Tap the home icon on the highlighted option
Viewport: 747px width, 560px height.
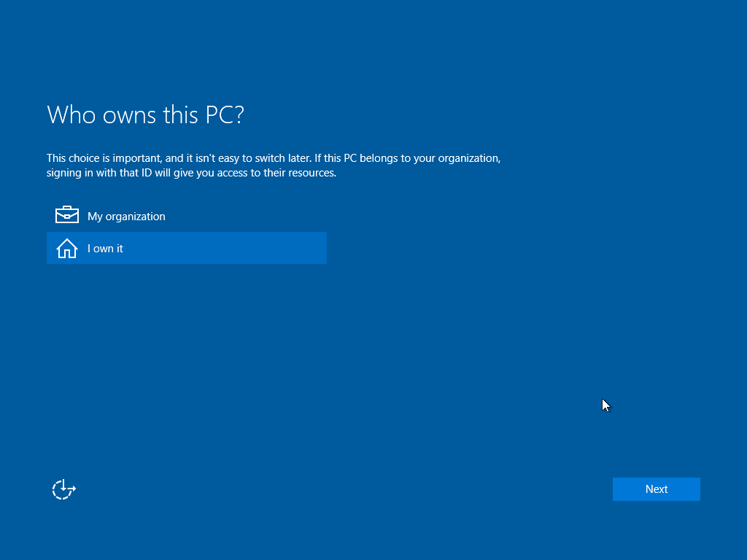point(66,248)
